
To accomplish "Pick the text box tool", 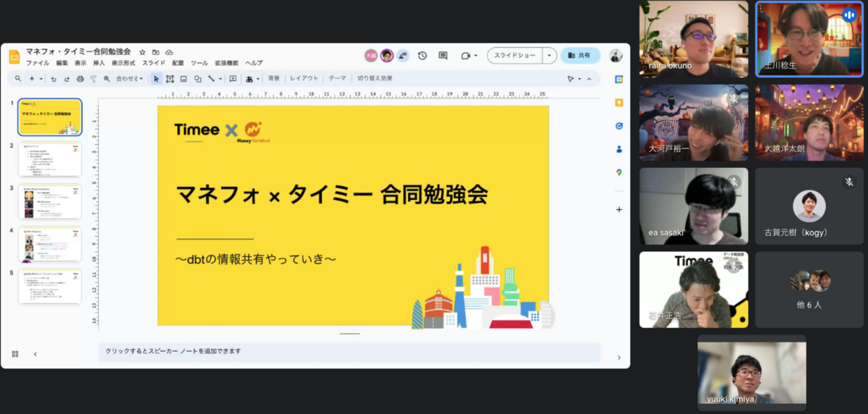I will tap(170, 78).
